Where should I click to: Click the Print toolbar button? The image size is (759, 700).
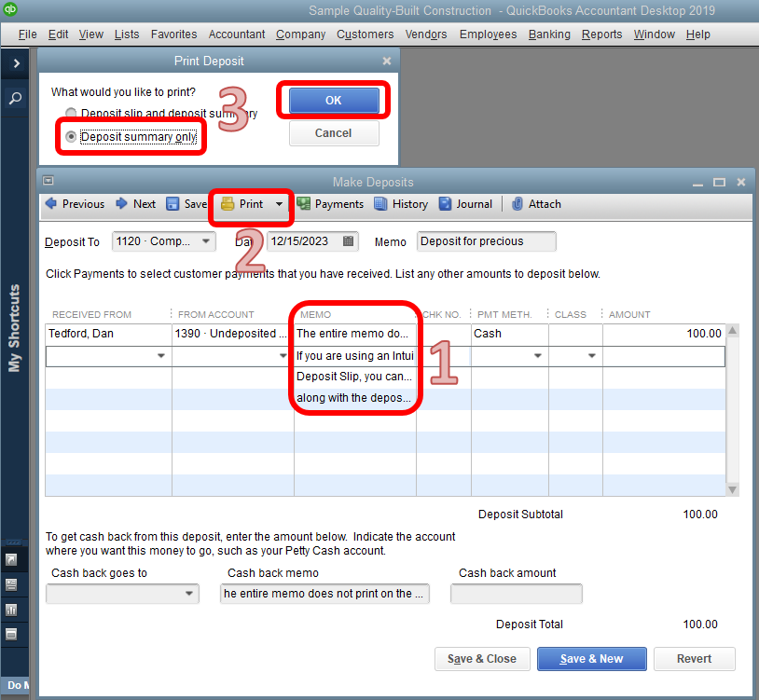click(x=242, y=204)
